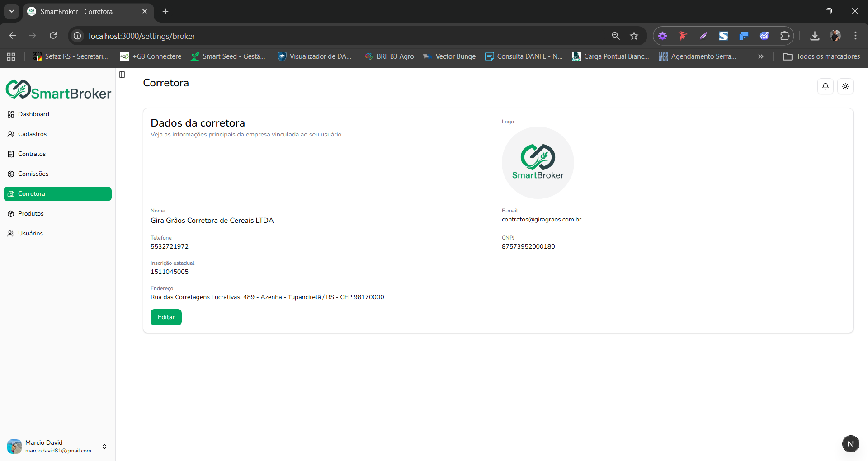Toggle light/dark theme sun icon
Screen dimensions: 868x461
click(845, 86)
